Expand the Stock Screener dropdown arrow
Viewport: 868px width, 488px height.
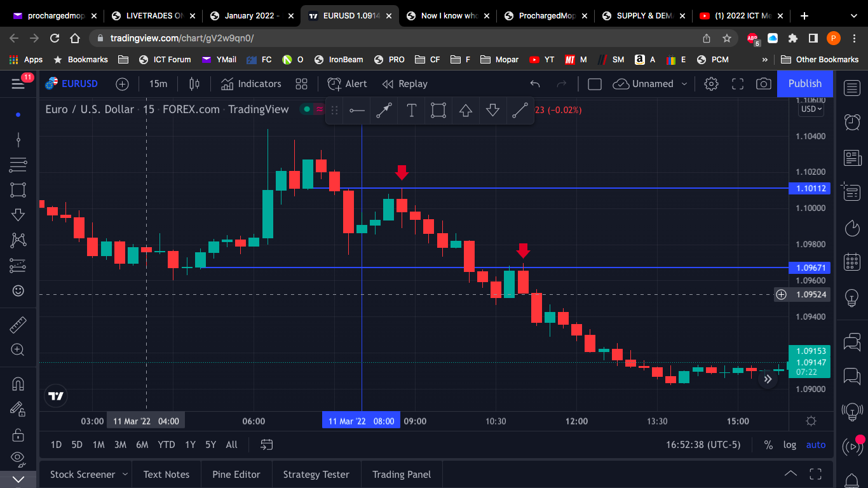point(125,475)
